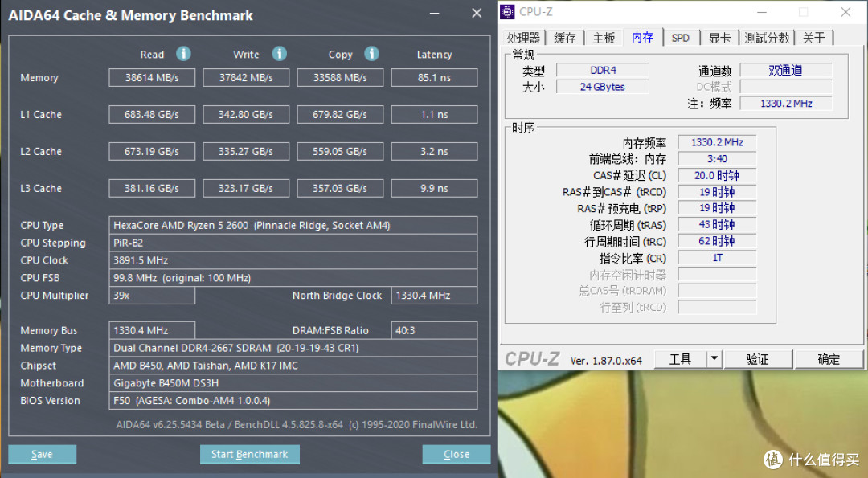Click the L3 Cache Write value 323.17 GB/s

[x=246, y=188]
